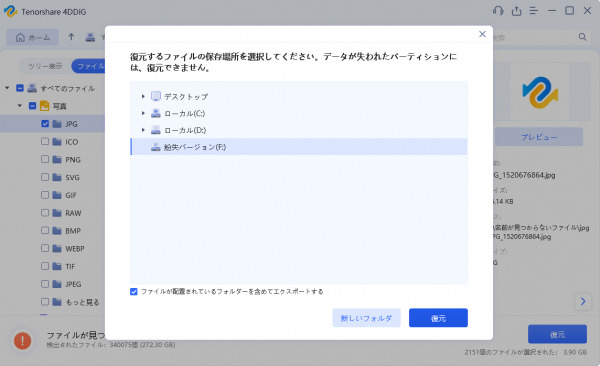Click the share/export icon in title bar
This screenshot has width=600, height=366.
pyautogui.click(x=516, y=11)
